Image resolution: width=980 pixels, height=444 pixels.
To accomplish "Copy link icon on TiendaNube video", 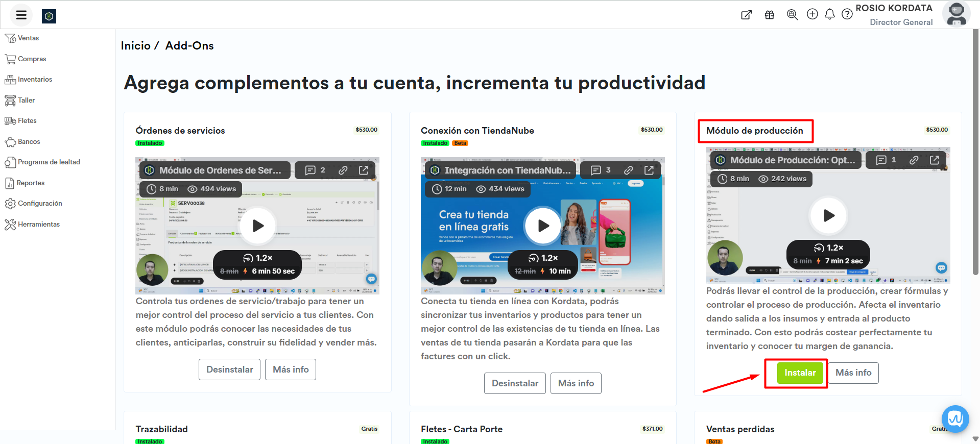I will point(628,170).
